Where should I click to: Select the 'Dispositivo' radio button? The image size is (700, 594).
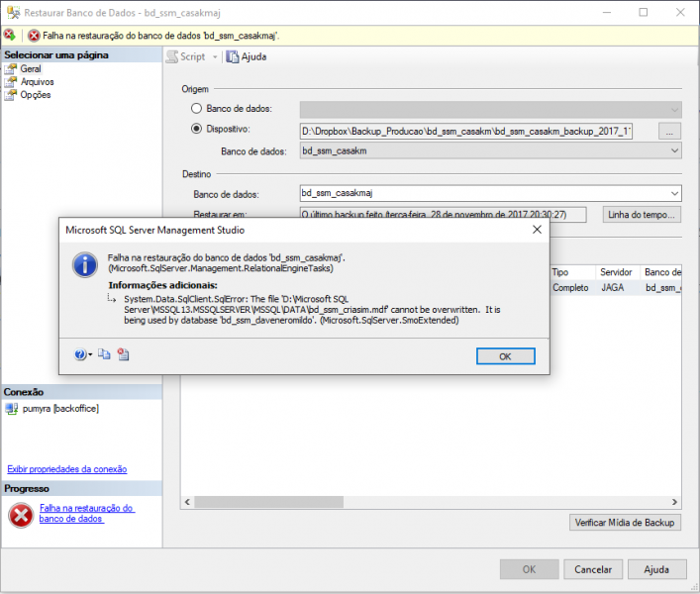click(x=196, y=130)
